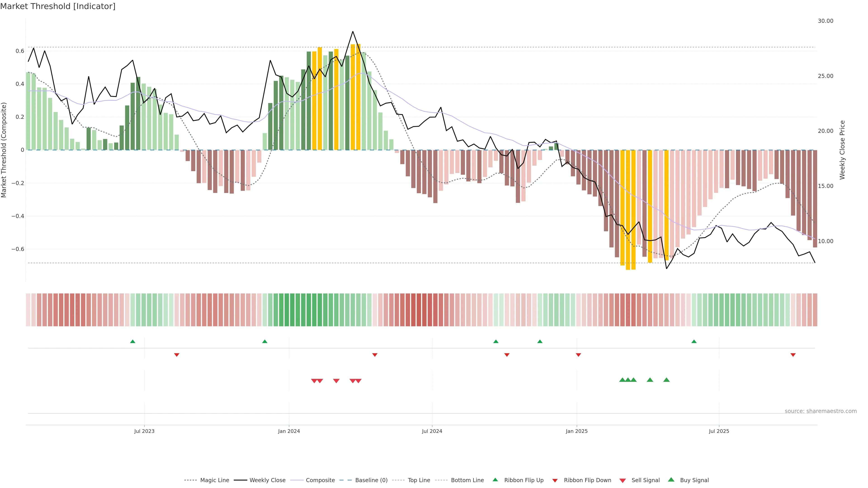Toggle the Bottom Line legend entry
The width and height of the screenshot is (868, 488).
click(467, 480)
